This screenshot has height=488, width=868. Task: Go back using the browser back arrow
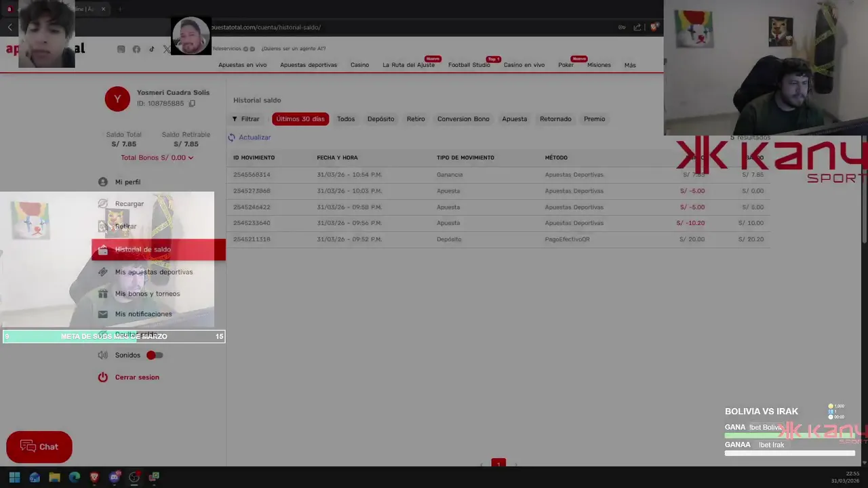[10, 27]
